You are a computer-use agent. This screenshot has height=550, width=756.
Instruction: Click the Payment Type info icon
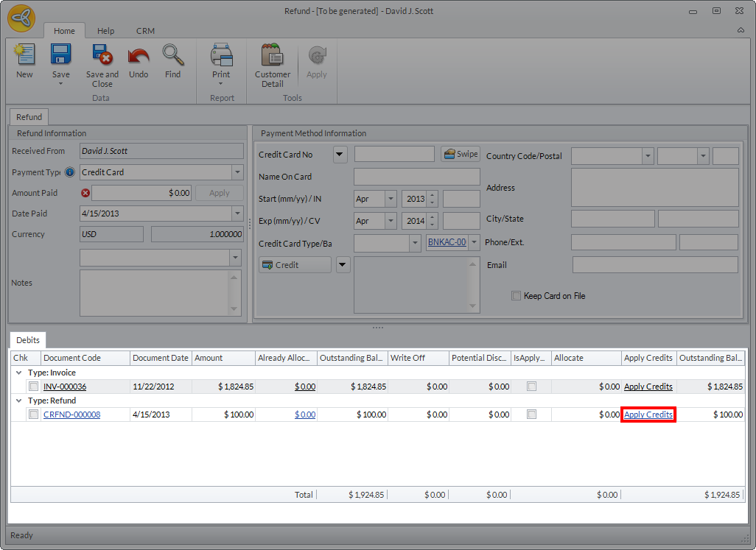pos(70,172)
